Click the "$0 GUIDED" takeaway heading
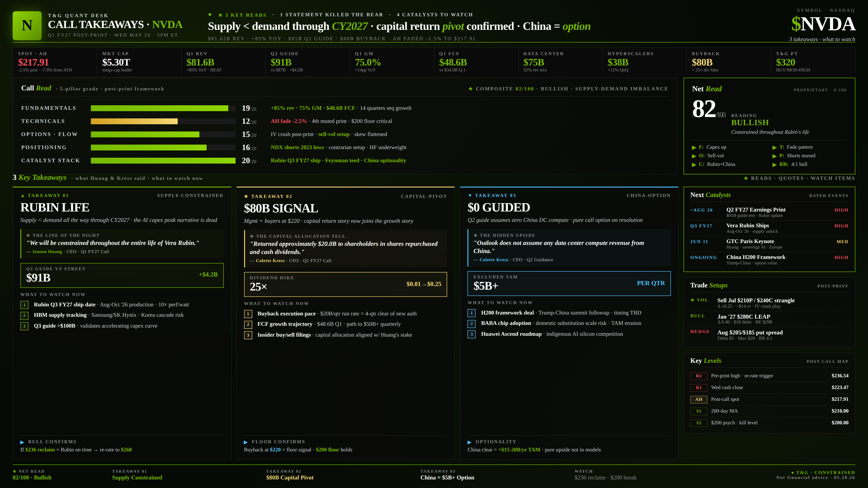 [x=499, y=207]
